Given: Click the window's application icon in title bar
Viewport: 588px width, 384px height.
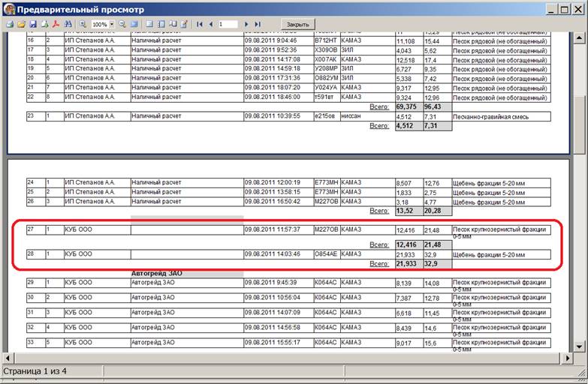Looking at the screenshot, I should pyautogui.click(x=9, y=9).
